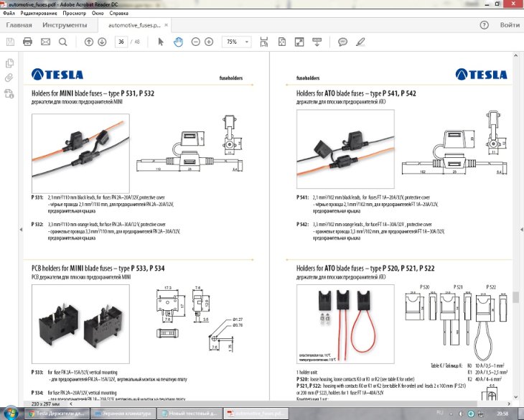Open the Windows Start button
Viewport: 524px width, 420px height.
click(11, 414)
